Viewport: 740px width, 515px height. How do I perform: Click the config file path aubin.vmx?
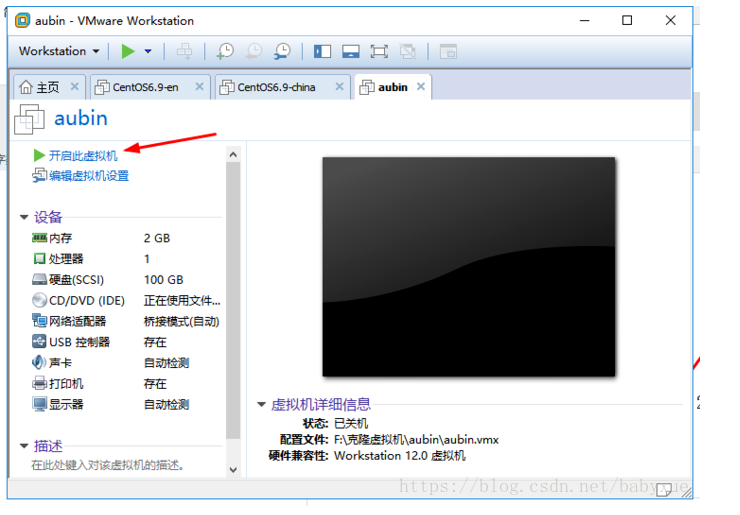[x=416, y=439]
